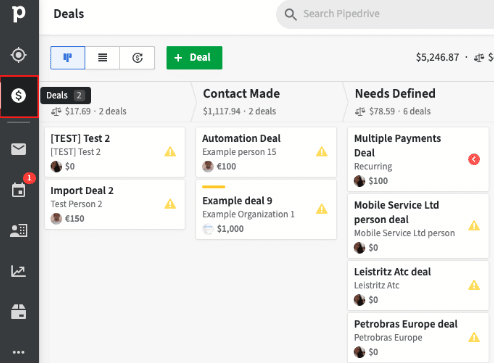Click yellow label bar on Example deal 9
This screenshot has height=363, width=494.
pyautogui.click(x=213, y=187)
